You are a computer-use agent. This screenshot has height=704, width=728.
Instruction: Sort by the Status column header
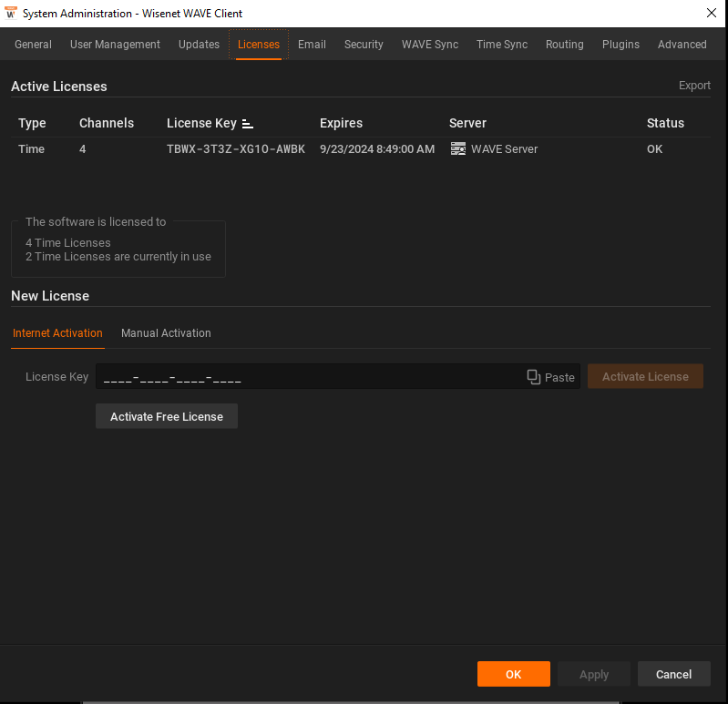point(665,123)
